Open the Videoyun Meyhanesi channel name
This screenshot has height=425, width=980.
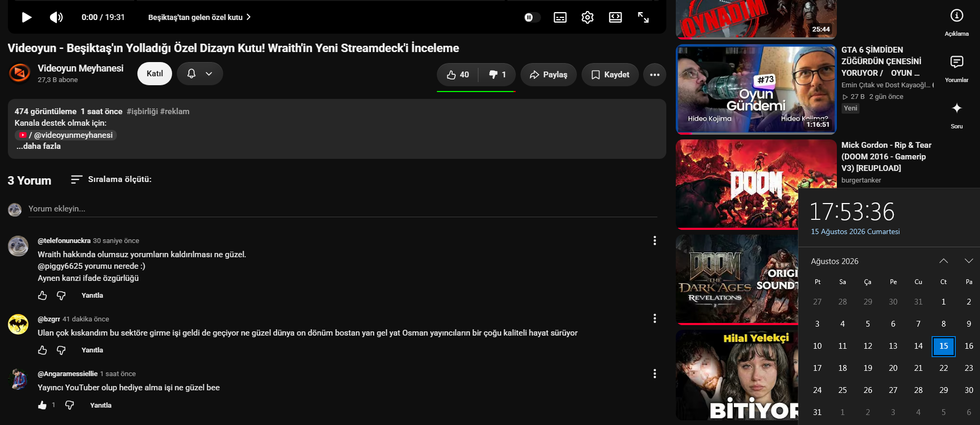[x=81, y=68]
